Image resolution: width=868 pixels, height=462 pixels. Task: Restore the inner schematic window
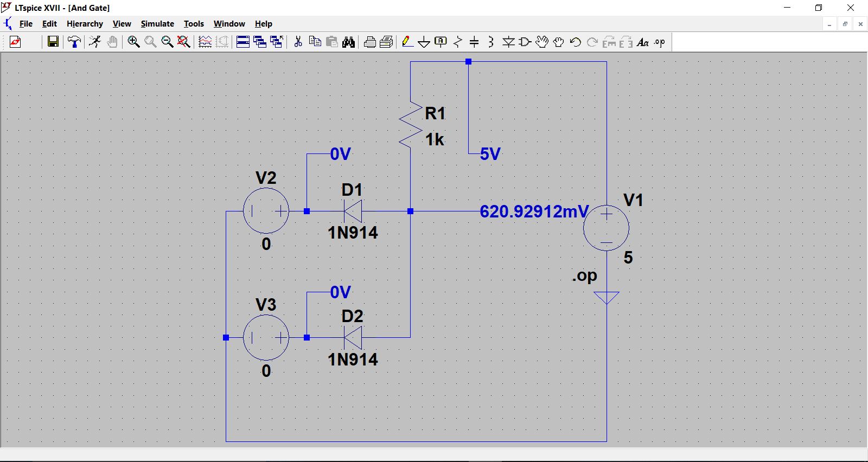click(x=845, y=24)
